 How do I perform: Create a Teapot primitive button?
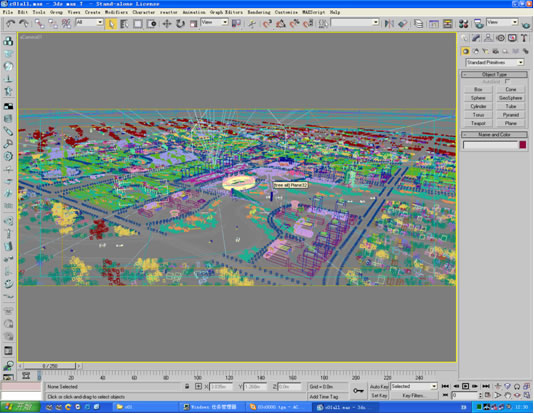(x=478, y=123)
